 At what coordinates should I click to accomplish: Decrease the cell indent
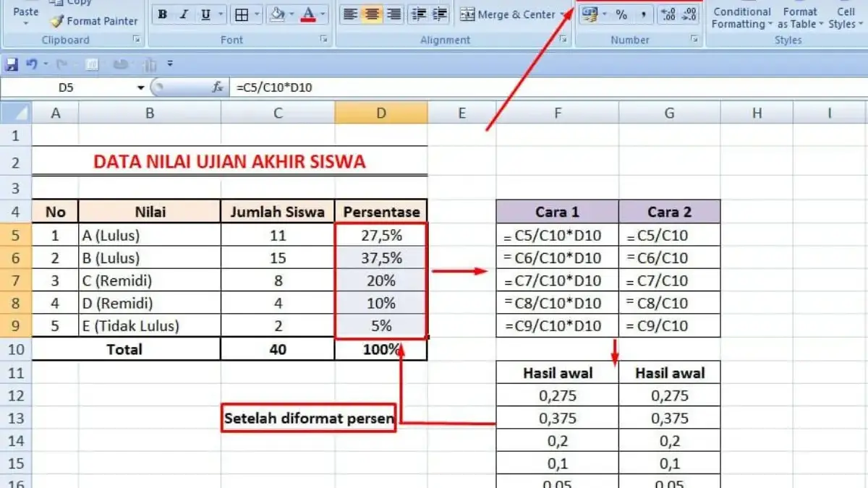click(417, 14)
